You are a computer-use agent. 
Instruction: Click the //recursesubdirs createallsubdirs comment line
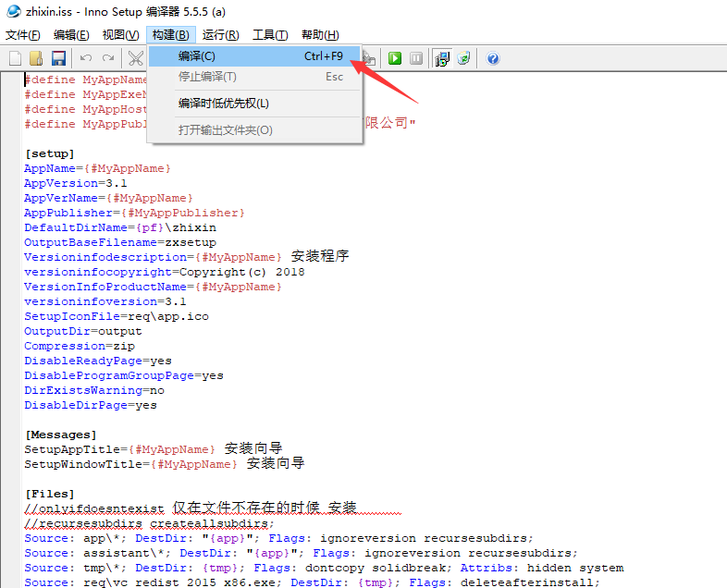point(149,524)
